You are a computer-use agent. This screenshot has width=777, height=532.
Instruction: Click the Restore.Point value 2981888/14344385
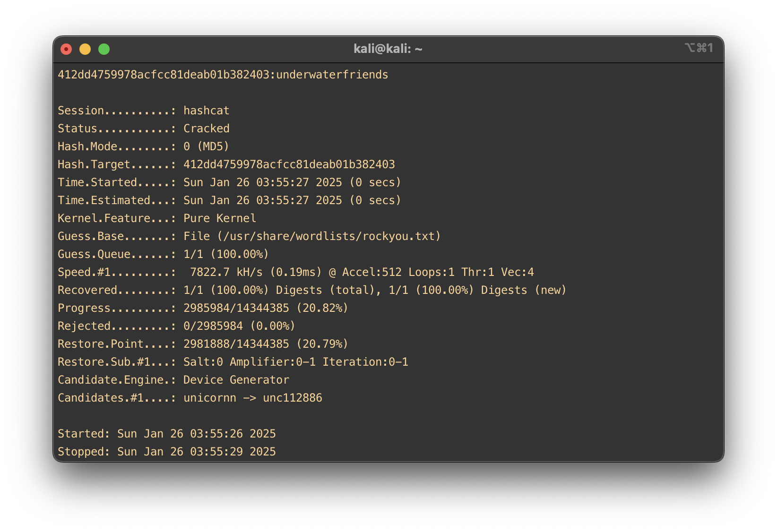point(236,344)
